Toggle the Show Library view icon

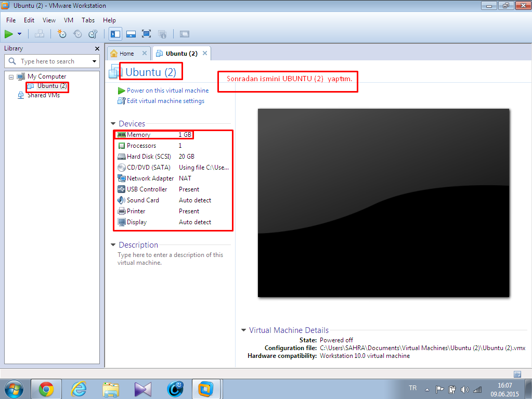tap(115, 34)
